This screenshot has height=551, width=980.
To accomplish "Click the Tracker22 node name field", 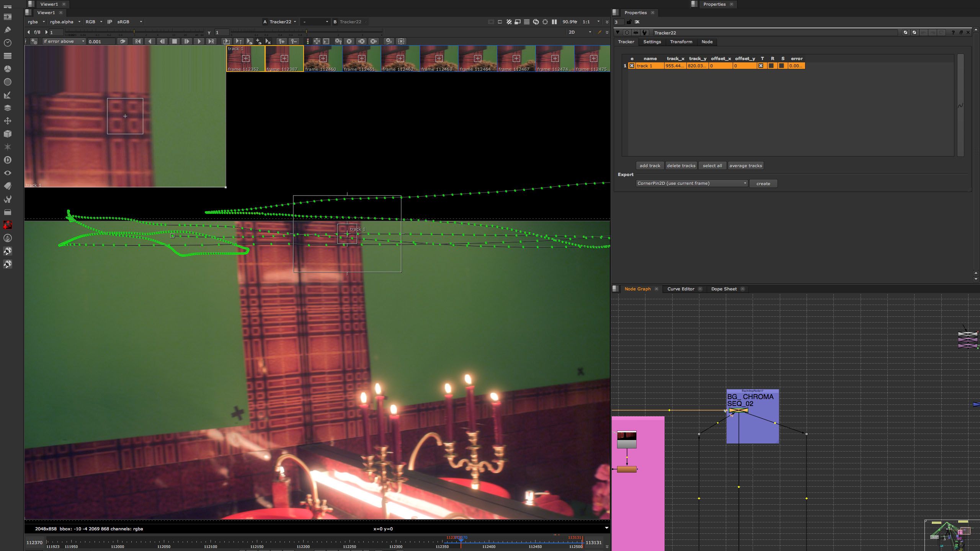I will [x=775, y=33].
